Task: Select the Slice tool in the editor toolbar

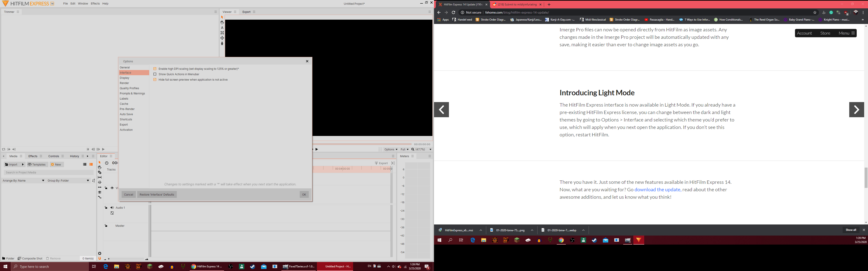Action: 100,172
